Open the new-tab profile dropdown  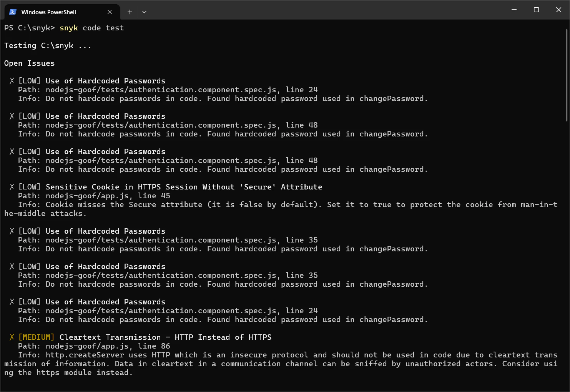coord(144,12)
